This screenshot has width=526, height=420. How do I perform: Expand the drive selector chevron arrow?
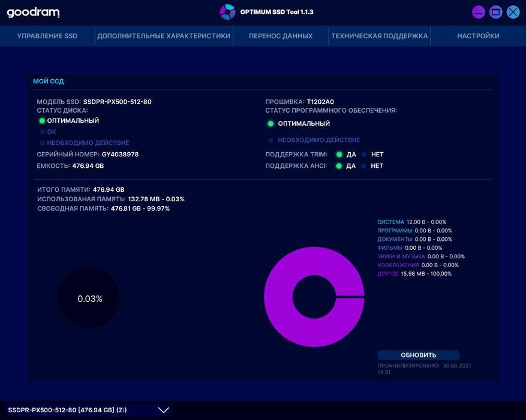click(x=163, y=410)
